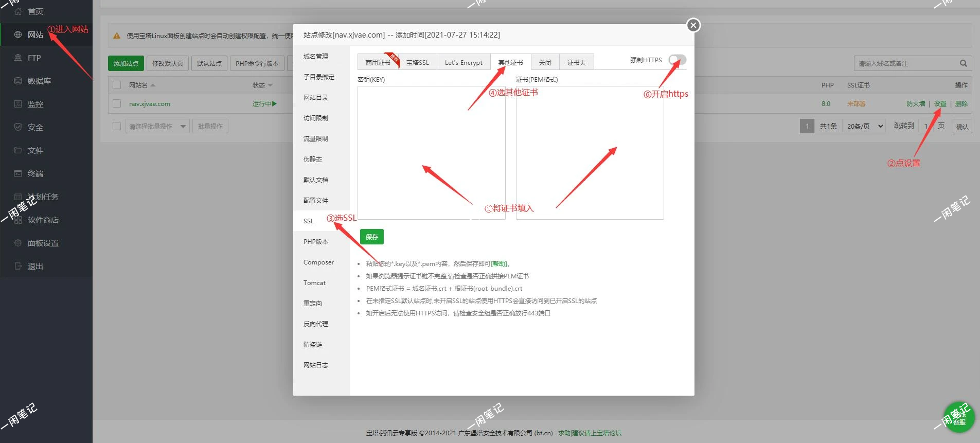980x443 pixels.
Task: Close the site modification dialog
Action: pos(693,25)
